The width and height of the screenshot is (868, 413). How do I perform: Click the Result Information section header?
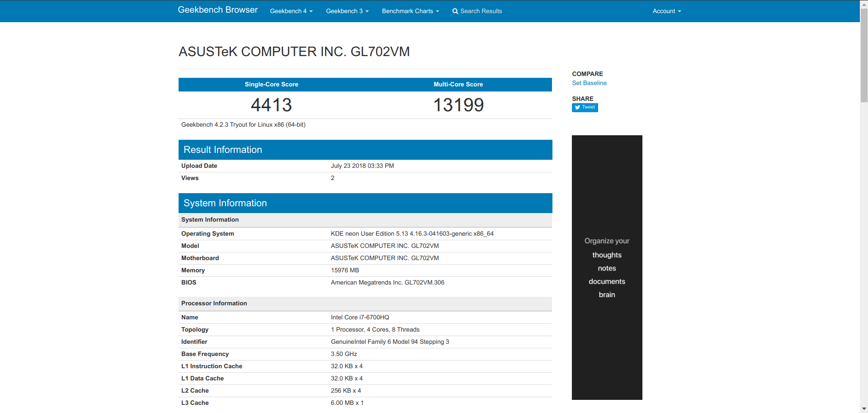pos(365,150)
